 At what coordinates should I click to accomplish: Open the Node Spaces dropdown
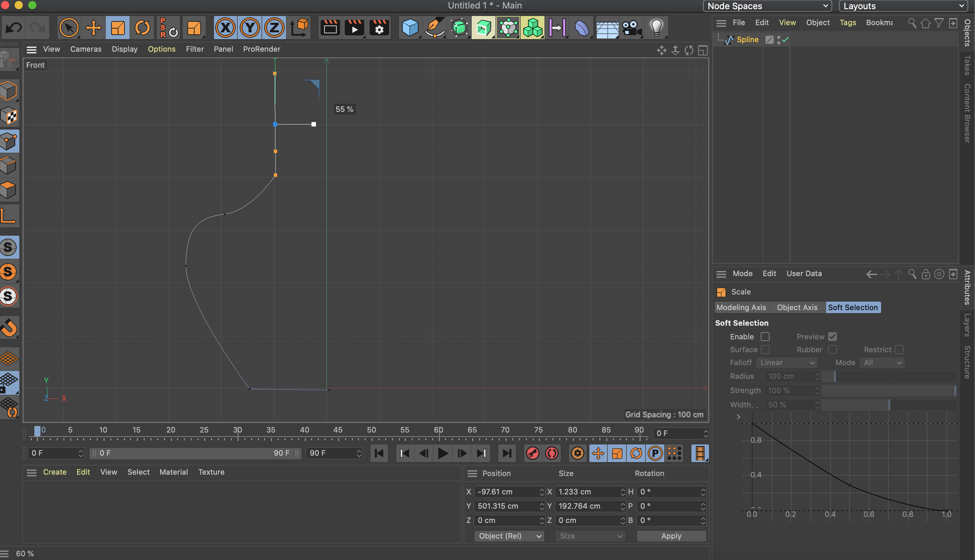coord(767,6)
